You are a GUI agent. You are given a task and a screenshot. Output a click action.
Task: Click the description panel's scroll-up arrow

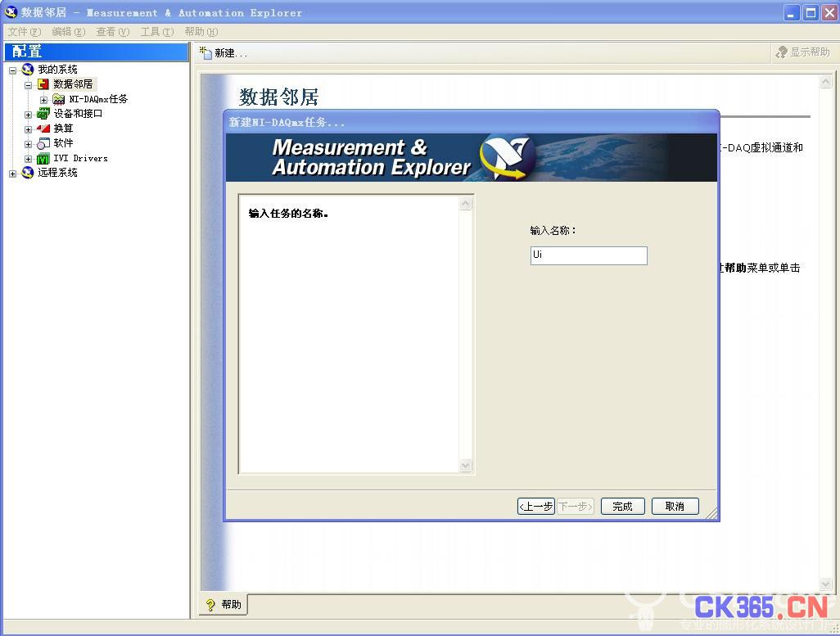coord(466,204)
